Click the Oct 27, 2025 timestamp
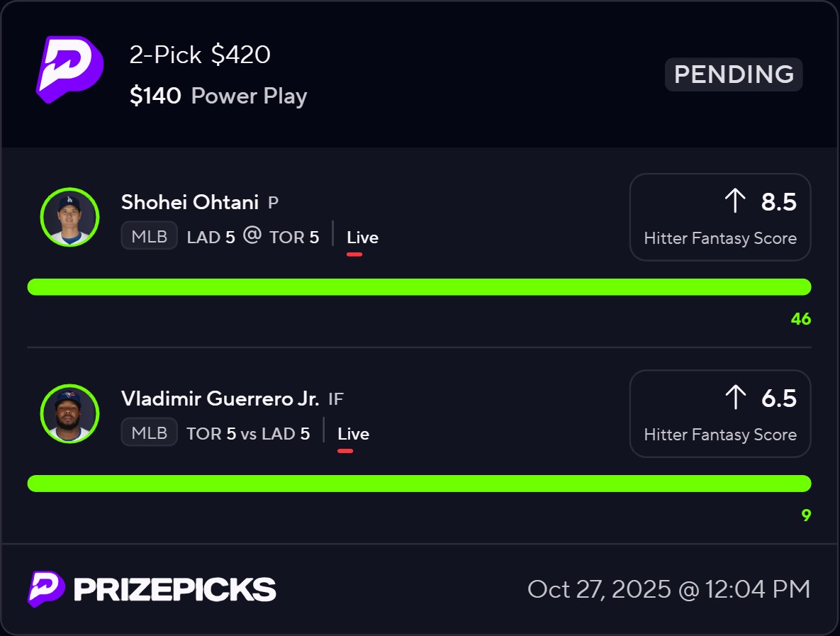840x636 pixels. [x=668, y=589]
